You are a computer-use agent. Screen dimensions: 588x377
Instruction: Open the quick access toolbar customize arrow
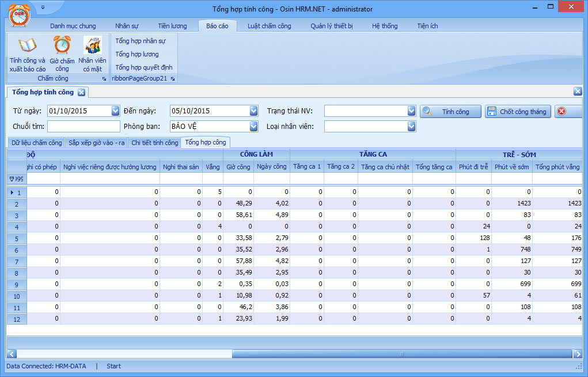43,9
